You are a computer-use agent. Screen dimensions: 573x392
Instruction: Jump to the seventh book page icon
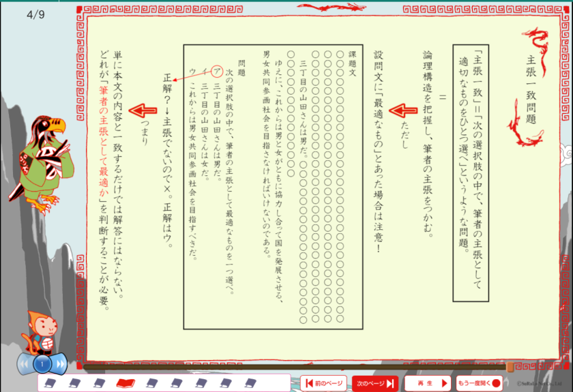point(201,383)
